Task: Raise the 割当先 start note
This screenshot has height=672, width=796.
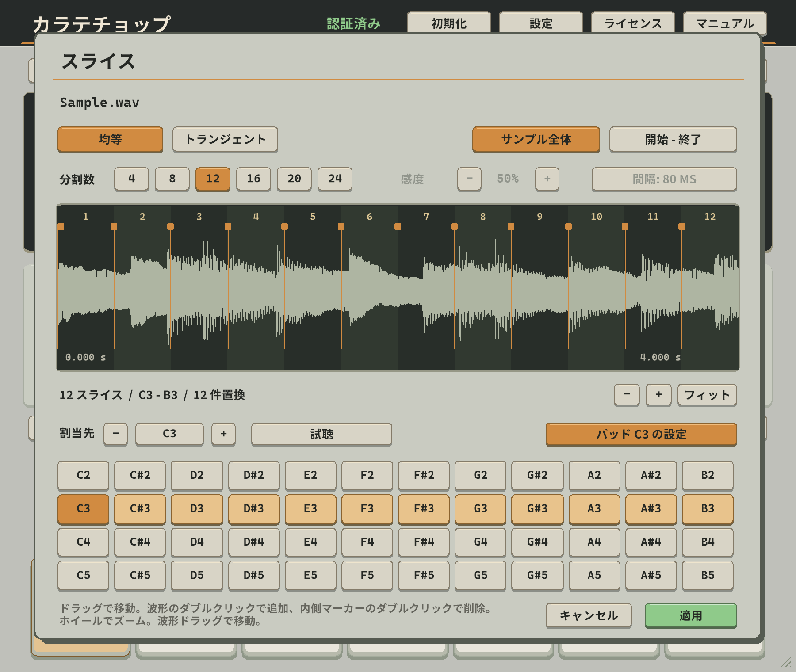Action: click(223, 434)
